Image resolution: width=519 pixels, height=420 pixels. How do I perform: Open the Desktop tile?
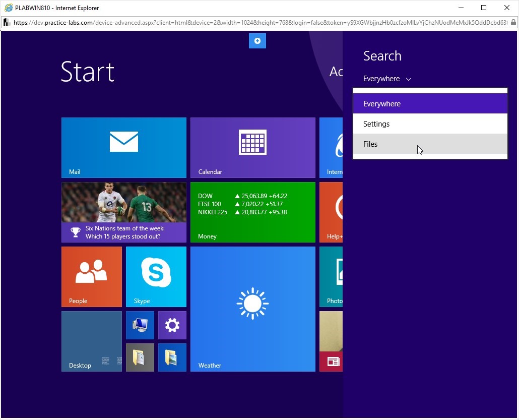click(92, 341)
